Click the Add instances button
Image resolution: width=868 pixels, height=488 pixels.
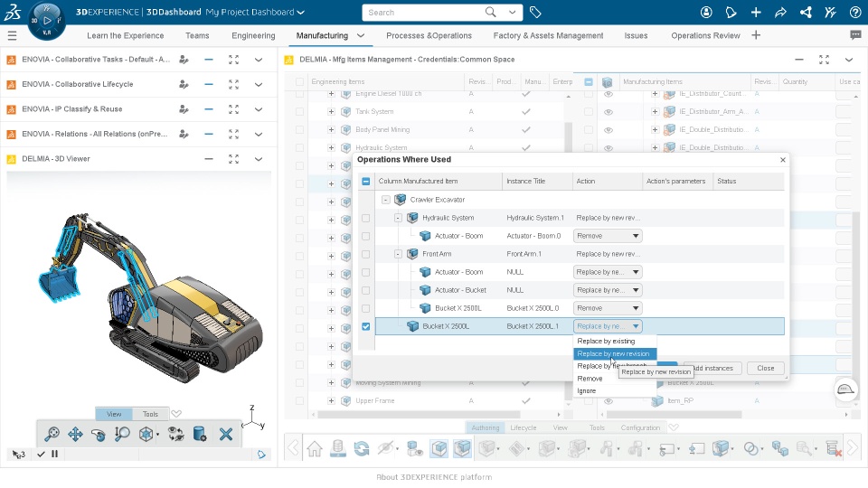(x=713, y=369)
